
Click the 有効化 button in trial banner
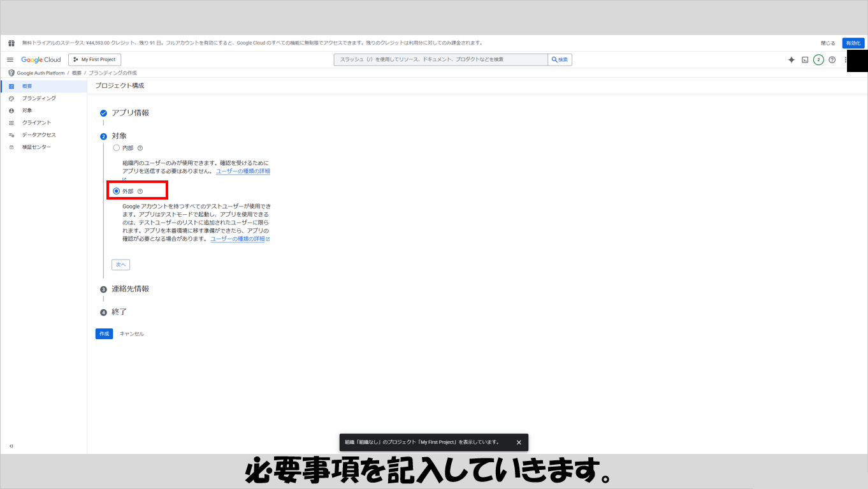(853, 43)
